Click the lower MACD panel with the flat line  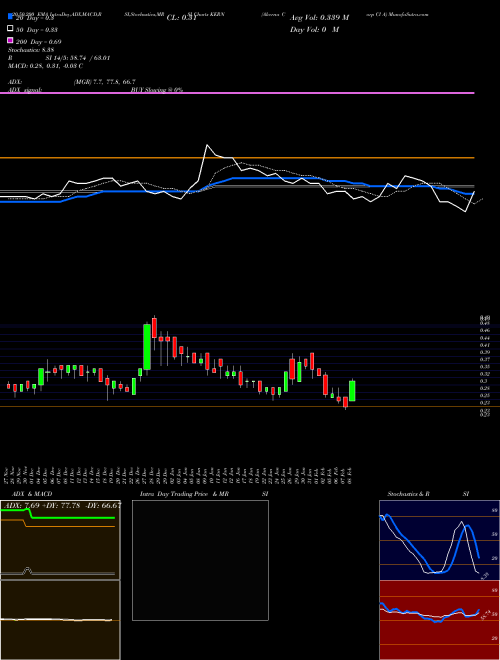(x=60, y=620)
